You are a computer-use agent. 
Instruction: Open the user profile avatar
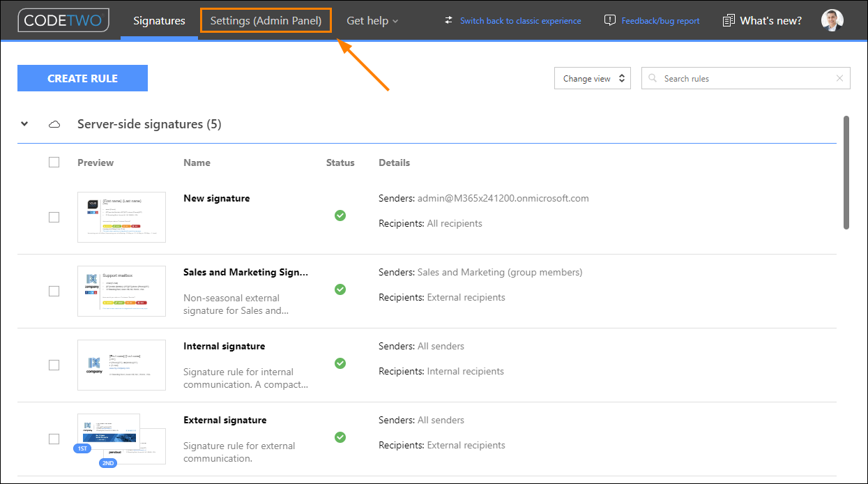(832, 20)
